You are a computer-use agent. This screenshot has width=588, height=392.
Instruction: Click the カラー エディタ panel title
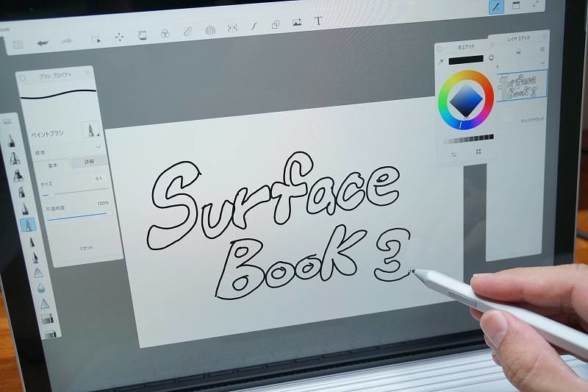466,47
